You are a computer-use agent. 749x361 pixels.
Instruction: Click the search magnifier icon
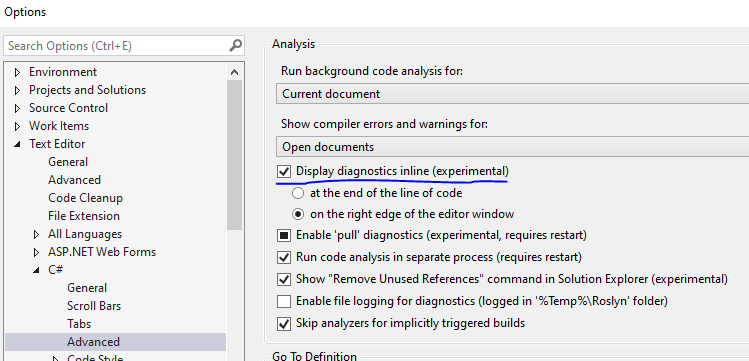point(235,46)
